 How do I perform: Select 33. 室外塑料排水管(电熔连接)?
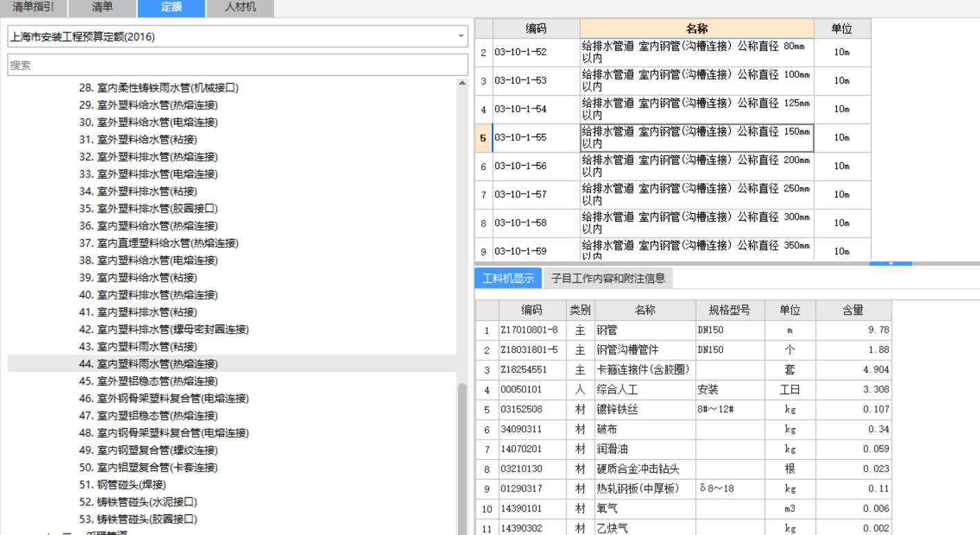[x=148, y=174]
